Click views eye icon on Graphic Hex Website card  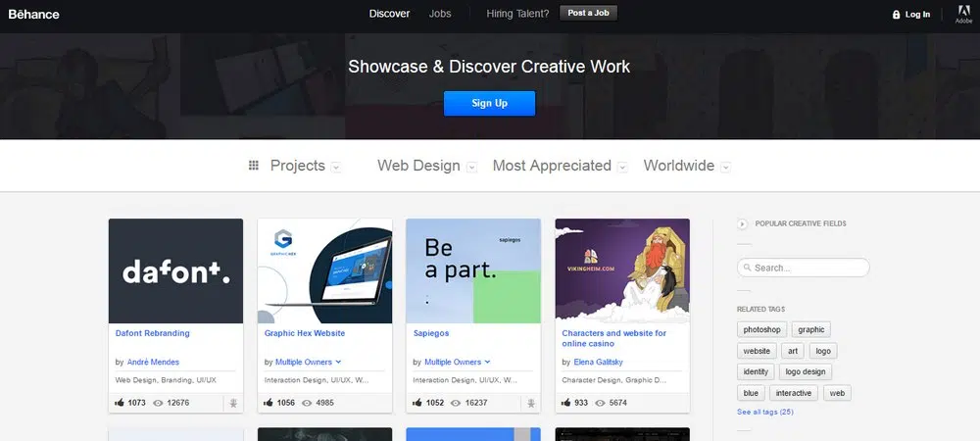click(x=307, y=403)
